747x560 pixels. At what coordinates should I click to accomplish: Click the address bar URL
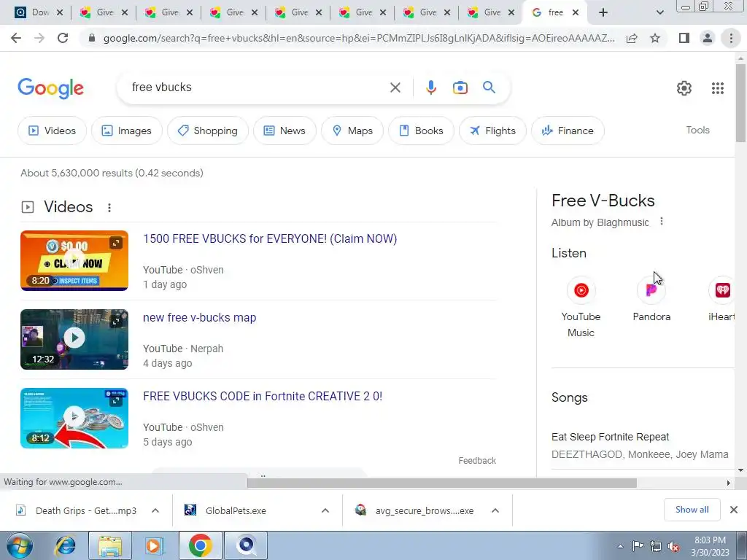(358, 38)
